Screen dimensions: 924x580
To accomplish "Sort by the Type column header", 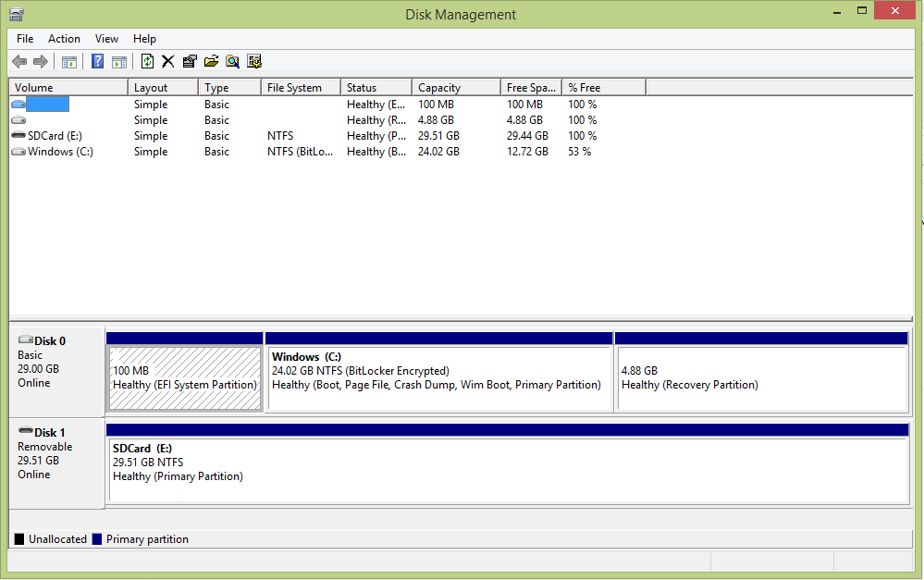I will (229, 87).
